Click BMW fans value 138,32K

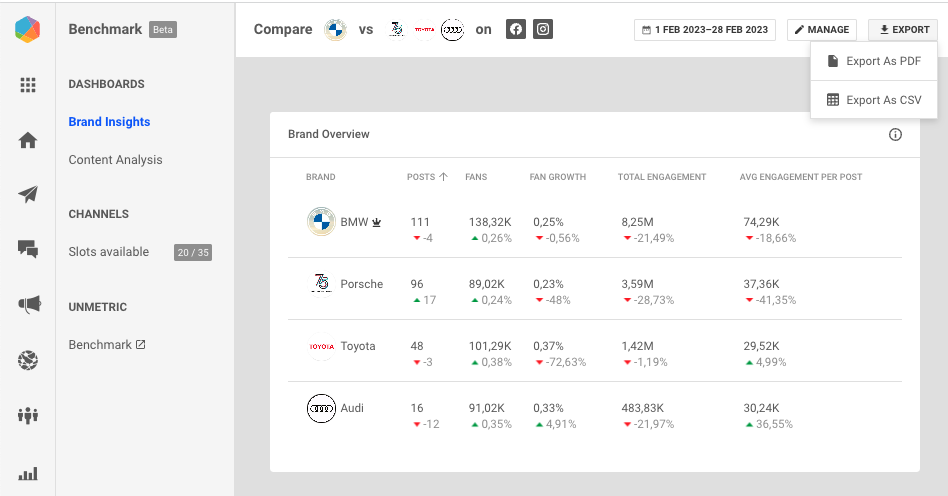click(490, 222)
